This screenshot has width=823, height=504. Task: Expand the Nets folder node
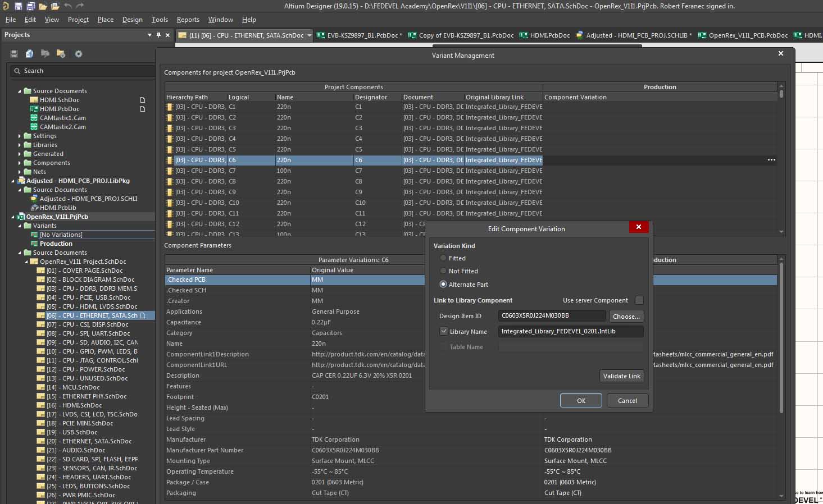(20, 172)
